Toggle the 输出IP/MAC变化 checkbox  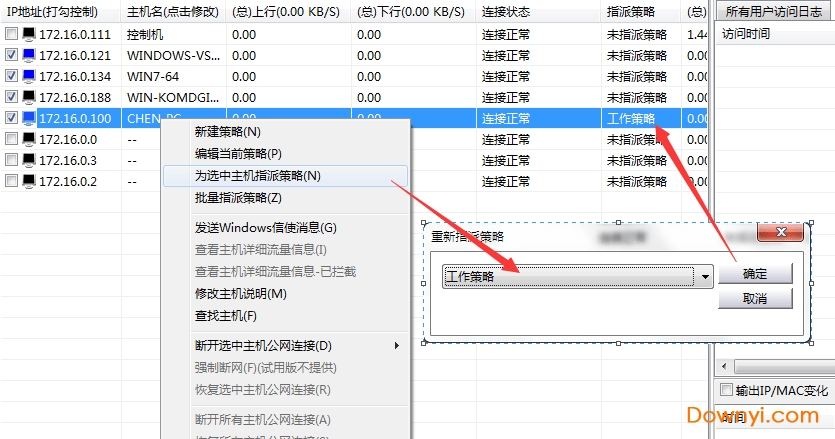click(727, 390)
